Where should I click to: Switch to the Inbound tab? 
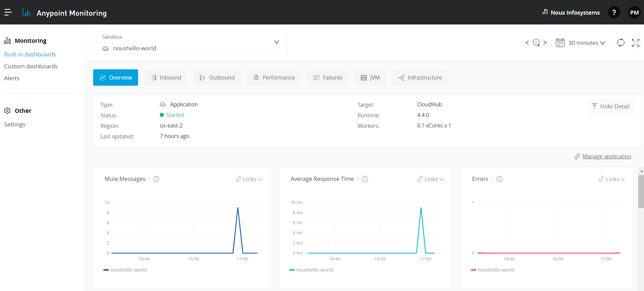(x=166, y=78)
